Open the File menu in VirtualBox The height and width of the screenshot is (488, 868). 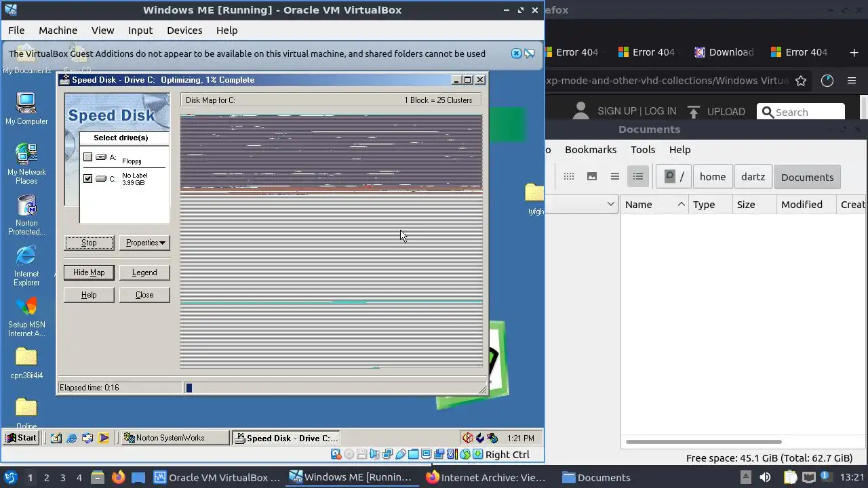click(16, 30)
